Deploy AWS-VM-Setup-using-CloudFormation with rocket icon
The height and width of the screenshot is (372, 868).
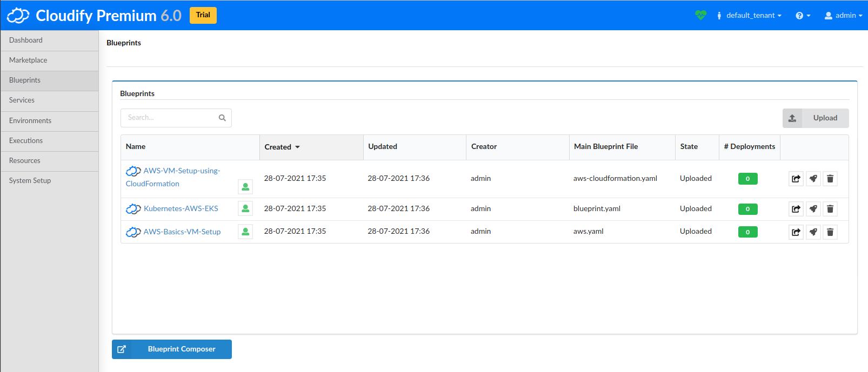(813, 179)
